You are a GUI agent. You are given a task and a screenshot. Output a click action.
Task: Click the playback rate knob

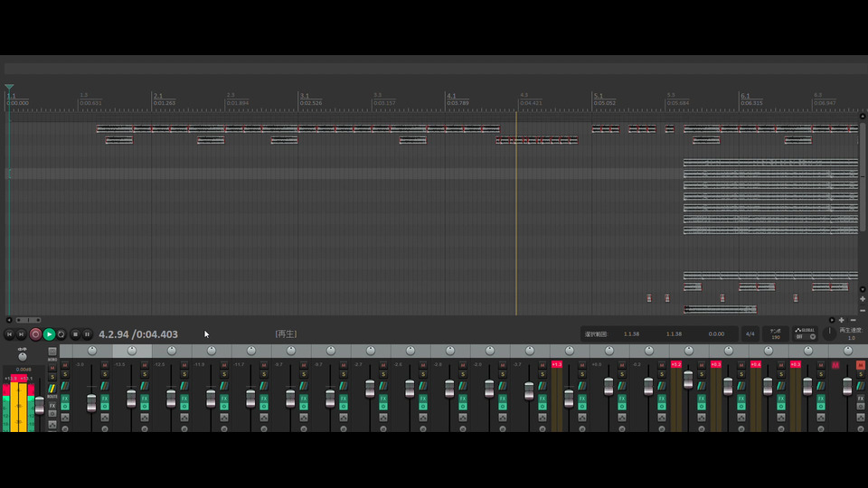click(829, 333)
